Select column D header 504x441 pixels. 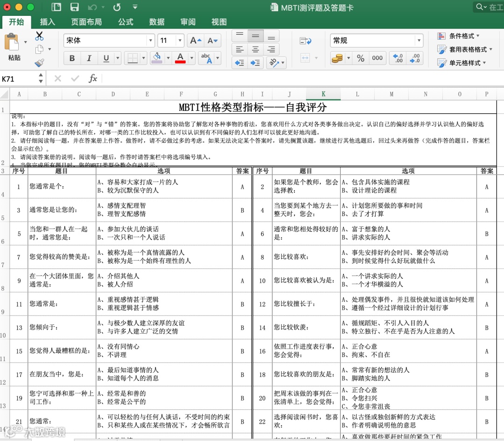(113, 94)
